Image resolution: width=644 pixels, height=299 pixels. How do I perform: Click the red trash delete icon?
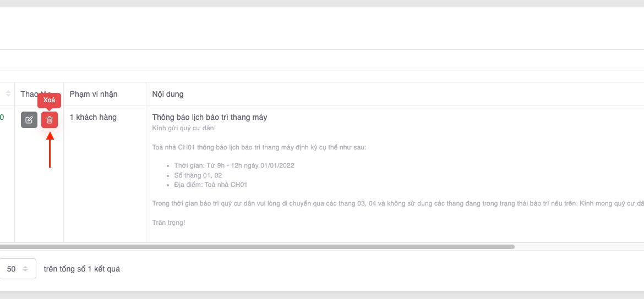(50, 120)
